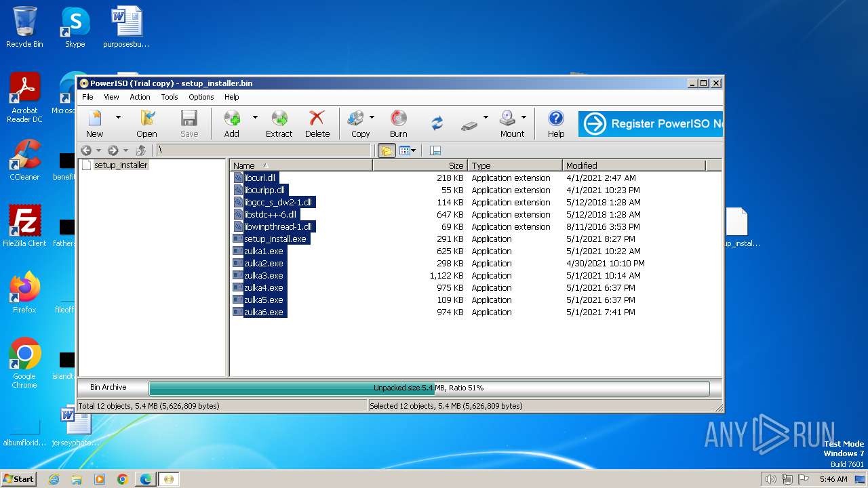The width and height of the screenshot is (868, 488).
Task: Click the Open file toolbar icon
Action: tap(146, 123)
